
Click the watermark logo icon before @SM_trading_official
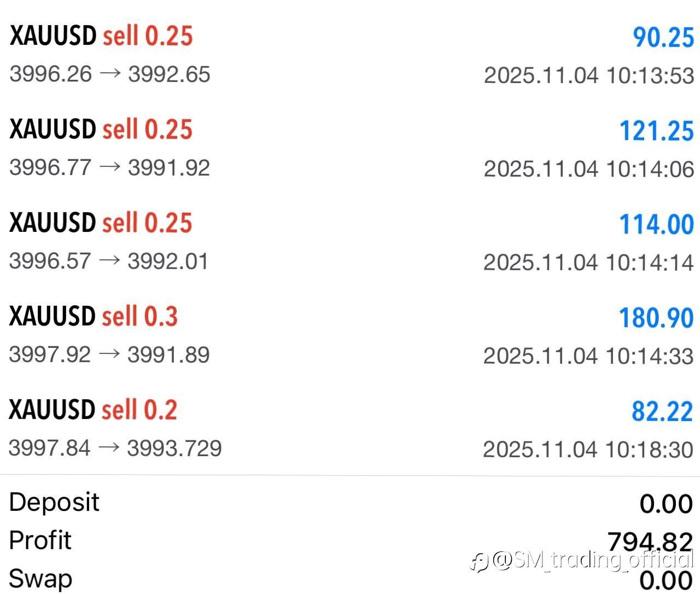(479, 562)
